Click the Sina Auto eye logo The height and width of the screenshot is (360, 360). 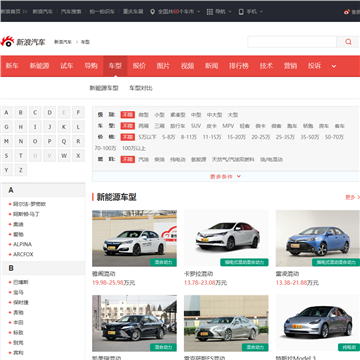[7, 42]
